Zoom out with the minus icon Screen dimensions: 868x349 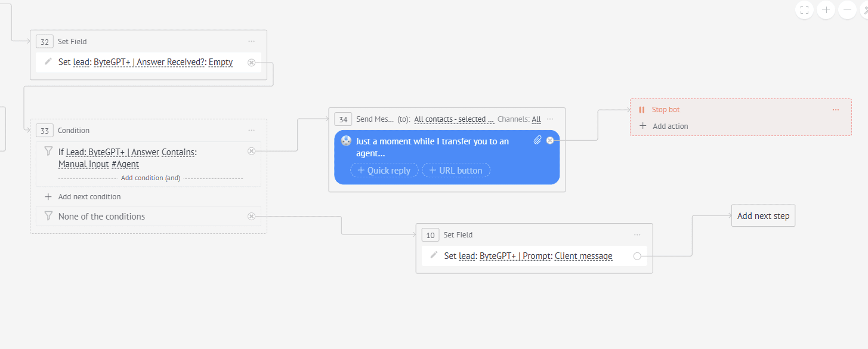847,10
